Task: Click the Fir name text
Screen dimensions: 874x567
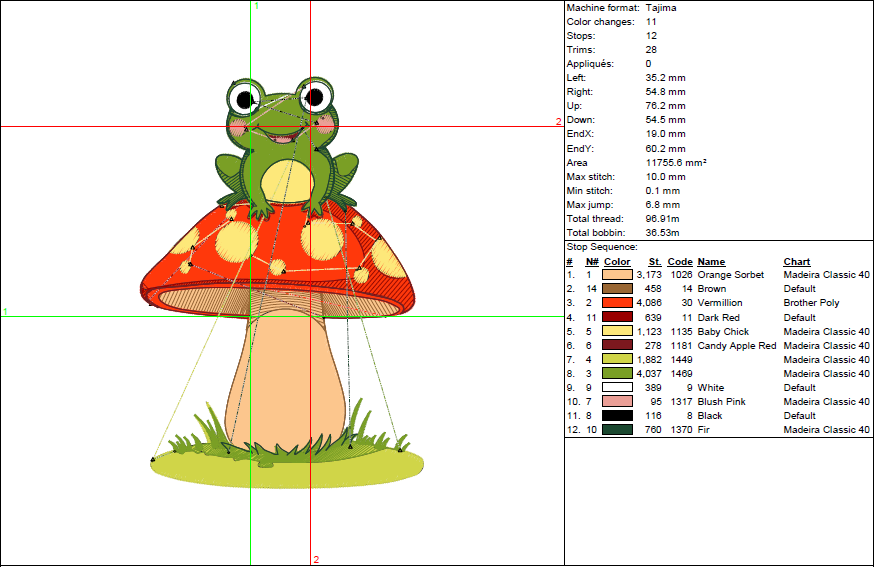Action: click(x=703, y=429)
